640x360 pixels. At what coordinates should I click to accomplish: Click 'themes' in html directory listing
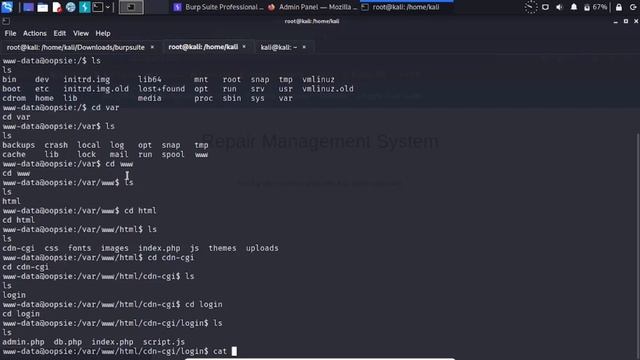(222, 248)
